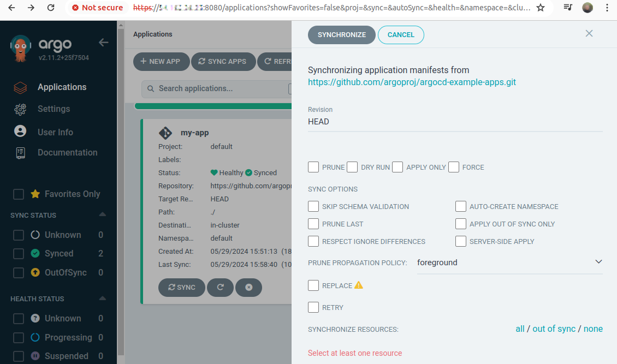Click the yellow star Favorites icon

tap(35, 194)
